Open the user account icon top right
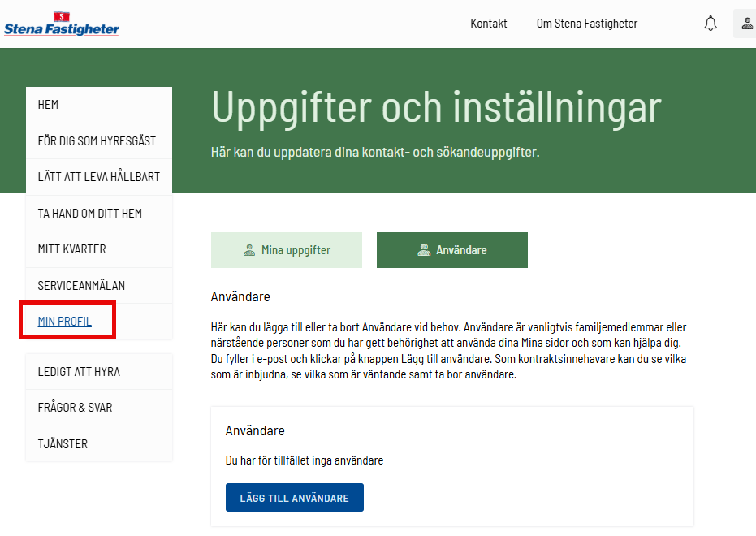 (746, 24)
